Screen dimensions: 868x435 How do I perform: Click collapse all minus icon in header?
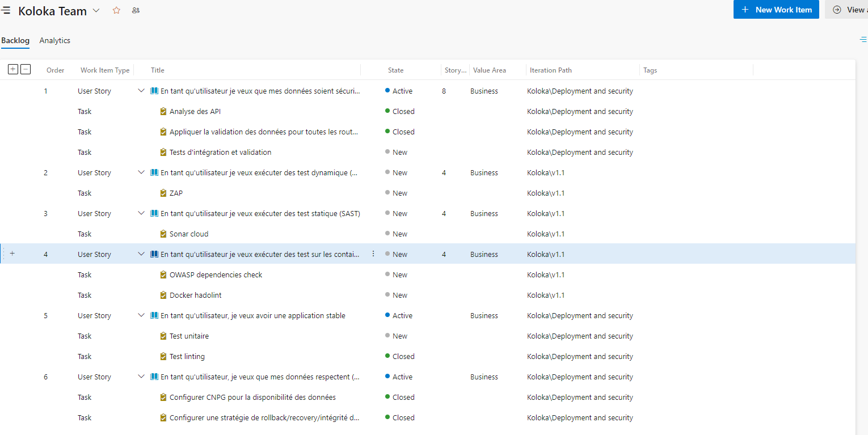coord(26,69)
